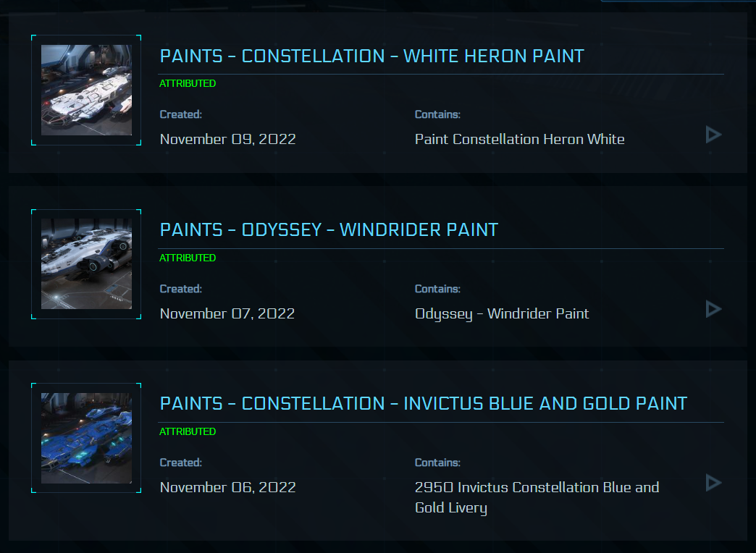Click the Odyssey – Windrider Paint contents text

502,314
